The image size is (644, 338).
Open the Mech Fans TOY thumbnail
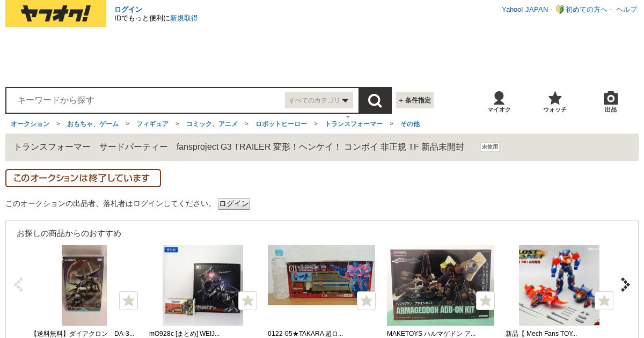[x=559, y=285]
